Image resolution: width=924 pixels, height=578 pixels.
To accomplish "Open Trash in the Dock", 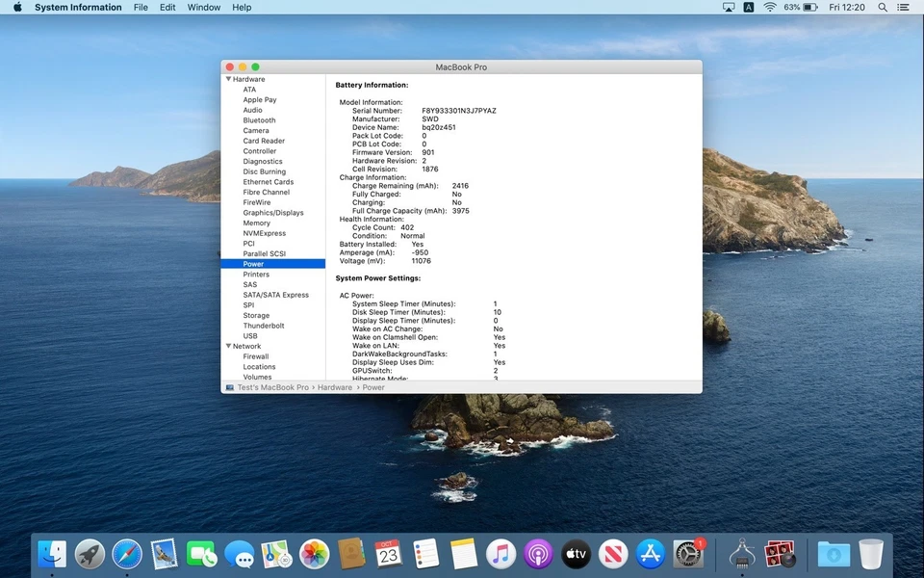I will [871, 555].
